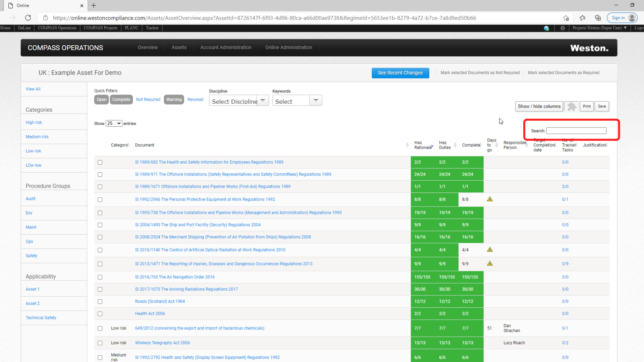Open the Keywords Select dropdown
The height and width of the screenshot is (362, 644).
click(297, 101)
